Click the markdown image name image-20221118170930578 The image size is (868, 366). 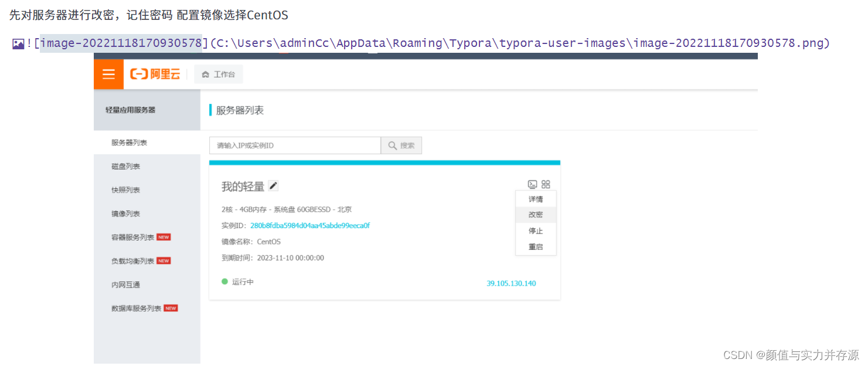tap(121, 43)
